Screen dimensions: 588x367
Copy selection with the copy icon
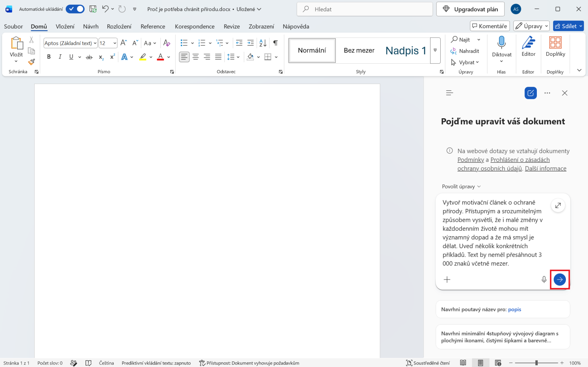pyautogui.click(x=31, y=51)
